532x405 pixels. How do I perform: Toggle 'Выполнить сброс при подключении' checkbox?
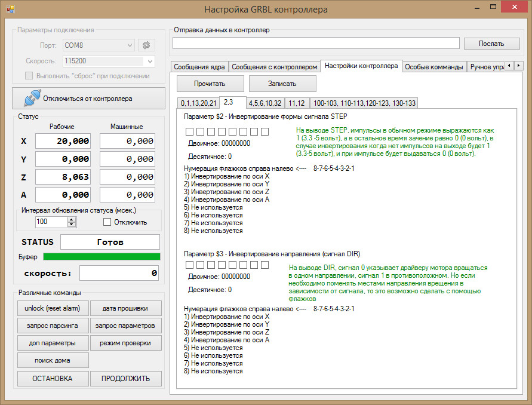29,76
